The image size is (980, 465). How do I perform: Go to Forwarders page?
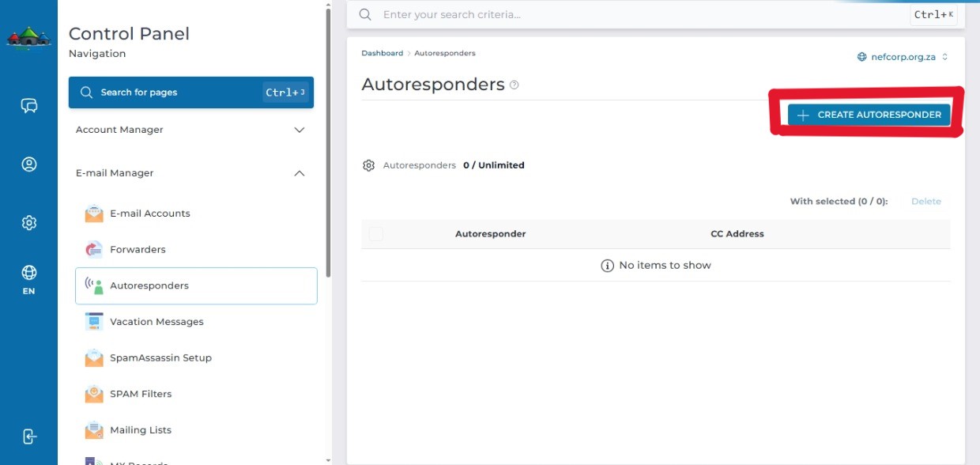[x=196, y=249]
